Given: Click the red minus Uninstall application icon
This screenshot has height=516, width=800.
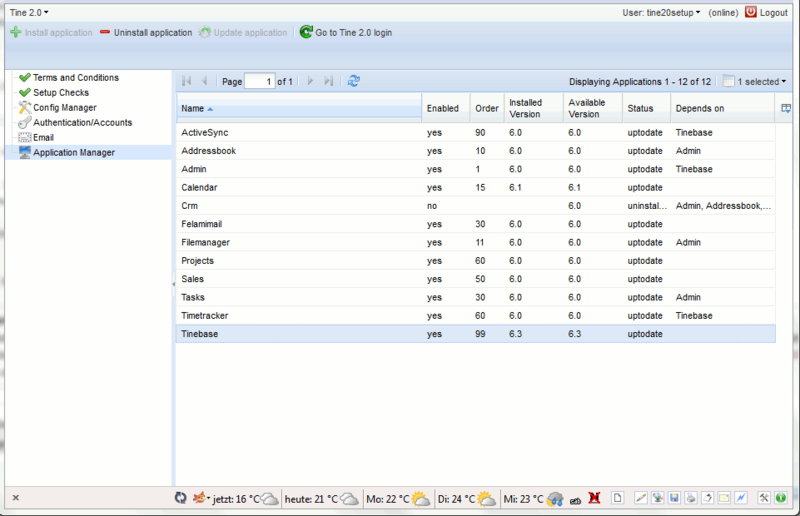Looking at the screenshot, I should [105, 32].
